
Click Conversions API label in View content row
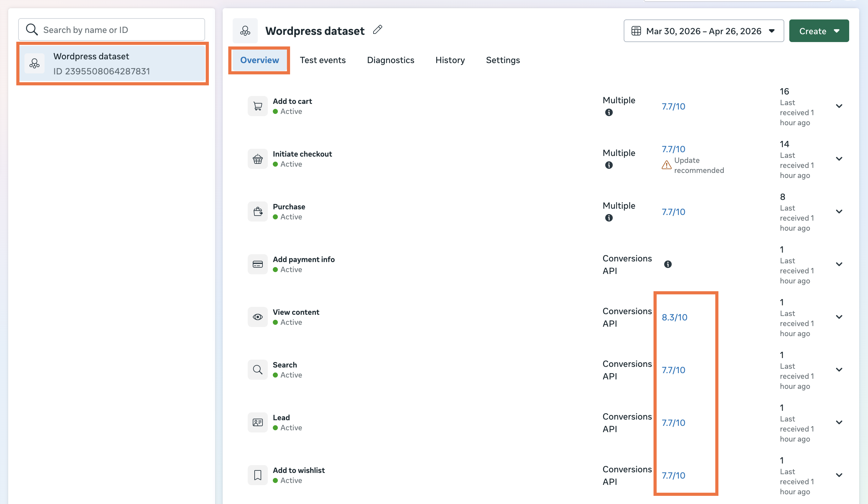[627, 318]
